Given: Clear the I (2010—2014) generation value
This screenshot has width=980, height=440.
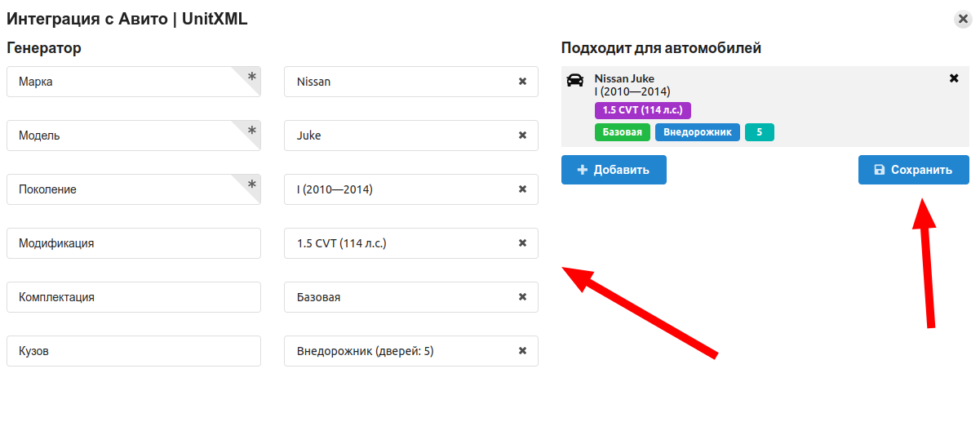Looking at the screenshot, I should (x=522, y=189).
